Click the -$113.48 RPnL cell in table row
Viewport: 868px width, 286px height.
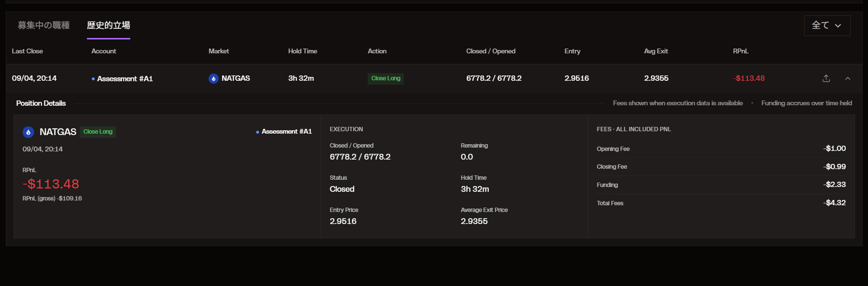click(x=749, y=78)
